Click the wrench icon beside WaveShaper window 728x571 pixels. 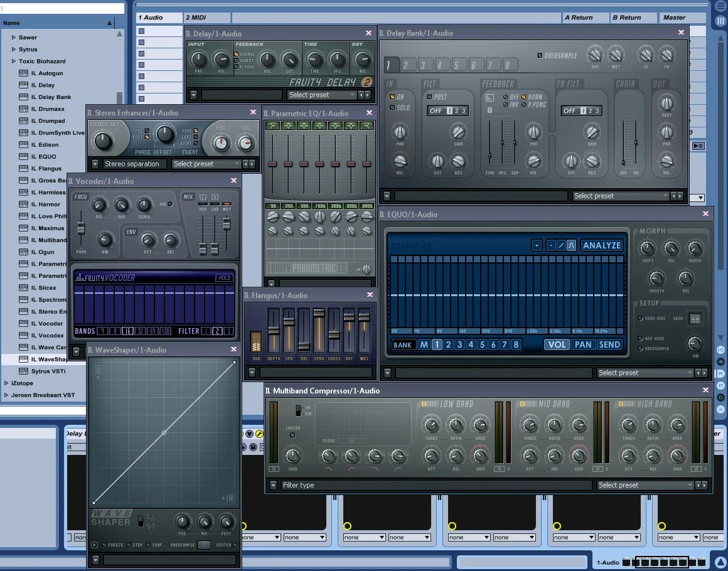(259, 434)
